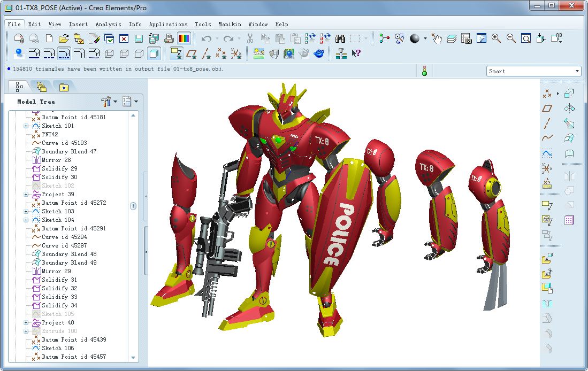Switch to the Folder Browser navigator tab
The height and width of the screenshot is (371, 588).
point(41,87)
